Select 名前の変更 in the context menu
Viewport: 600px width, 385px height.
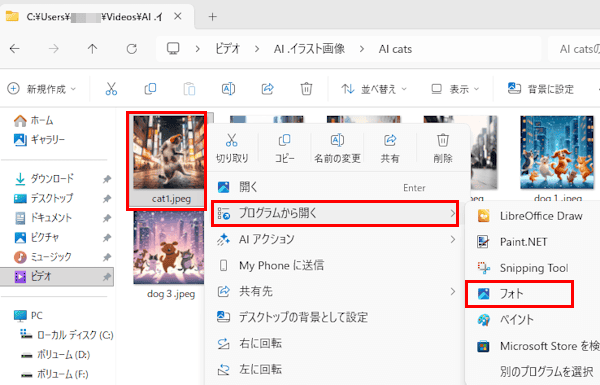pos(337,148)
